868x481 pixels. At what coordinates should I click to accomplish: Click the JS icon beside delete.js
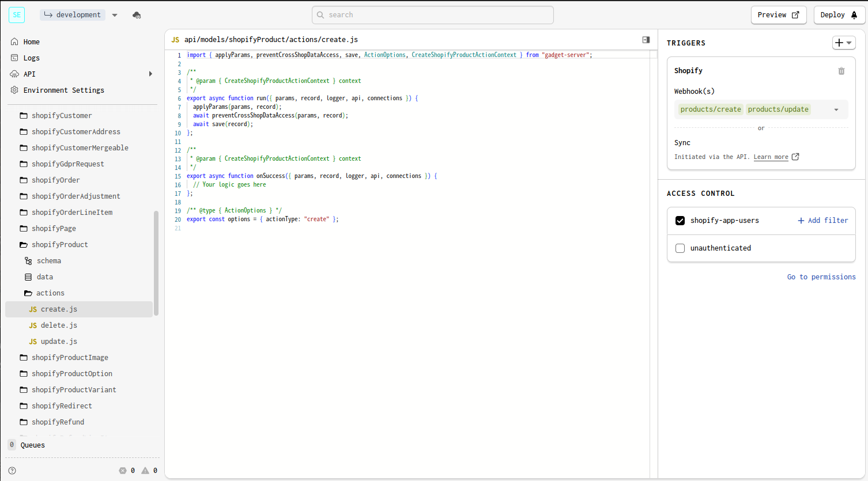(33, 325)
